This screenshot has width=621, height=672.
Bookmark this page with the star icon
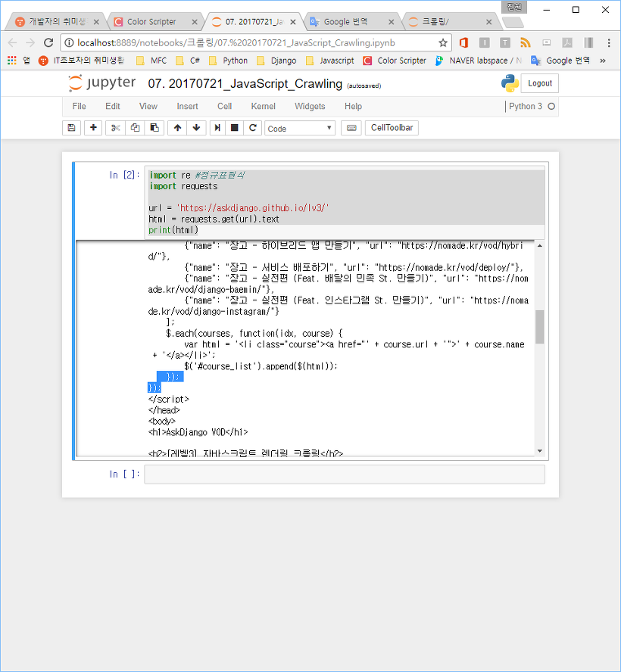(x=443, y=42)
